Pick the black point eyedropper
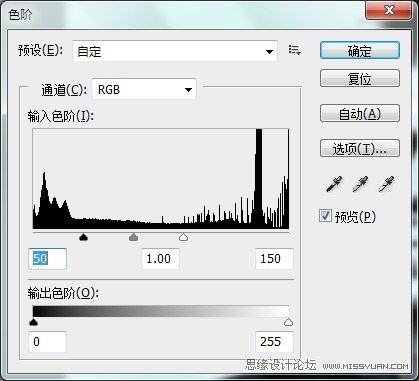 334,184
